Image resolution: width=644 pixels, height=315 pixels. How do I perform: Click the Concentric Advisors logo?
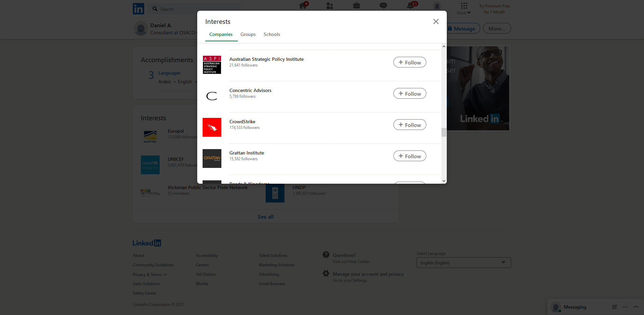coord(212,96)
